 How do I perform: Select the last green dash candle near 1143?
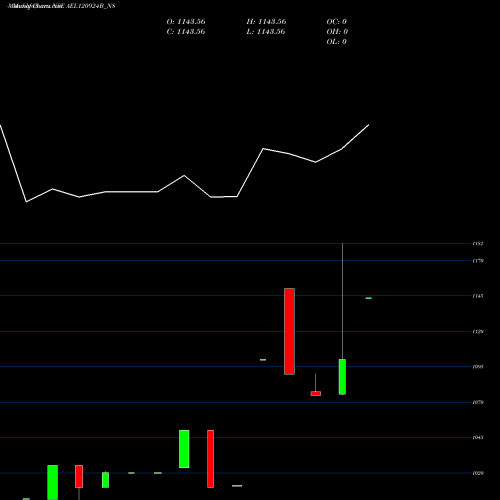click(x=369, y=298)
